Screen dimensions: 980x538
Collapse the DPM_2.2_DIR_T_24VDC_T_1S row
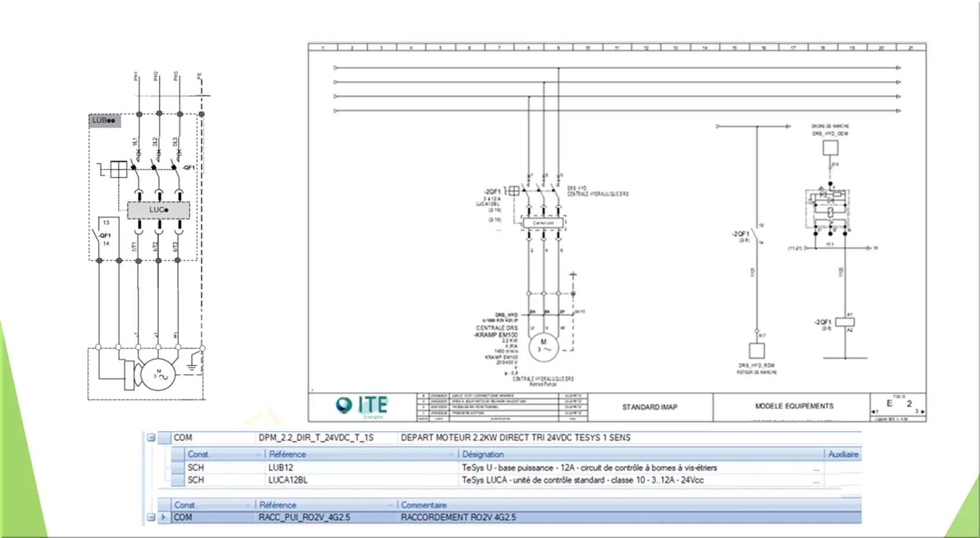(x=151, y=438)
